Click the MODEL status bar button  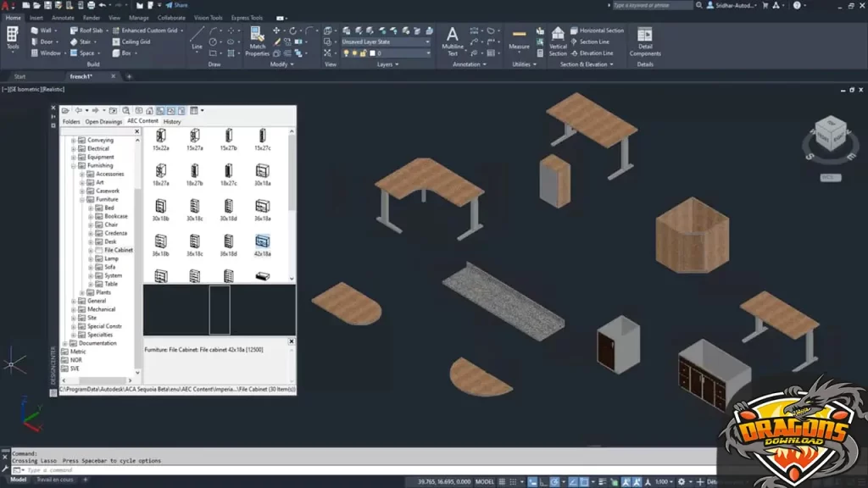pos(484,482)
